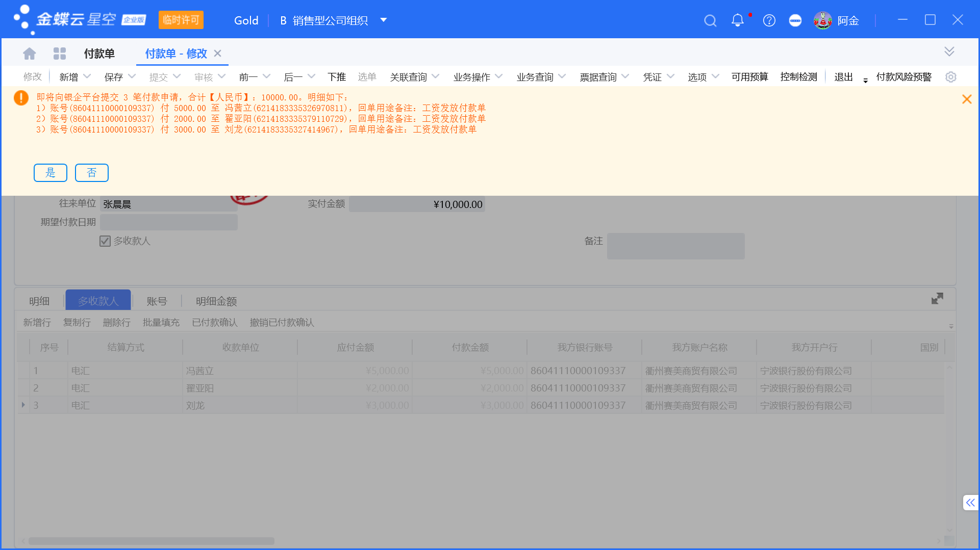Screen dimensions: 980x550
Task: Open the search icon in header
Action: click(710, 20)
